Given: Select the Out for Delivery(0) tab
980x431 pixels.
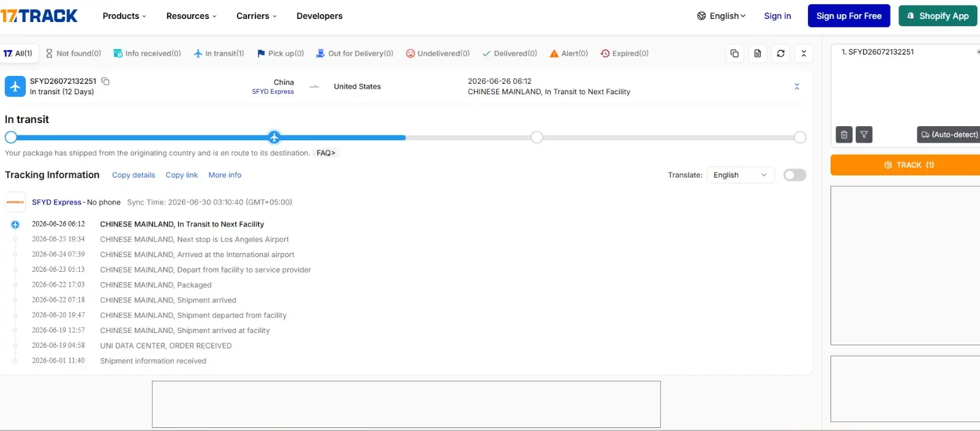Looking at the screenshot, I should tap(355, 53).
